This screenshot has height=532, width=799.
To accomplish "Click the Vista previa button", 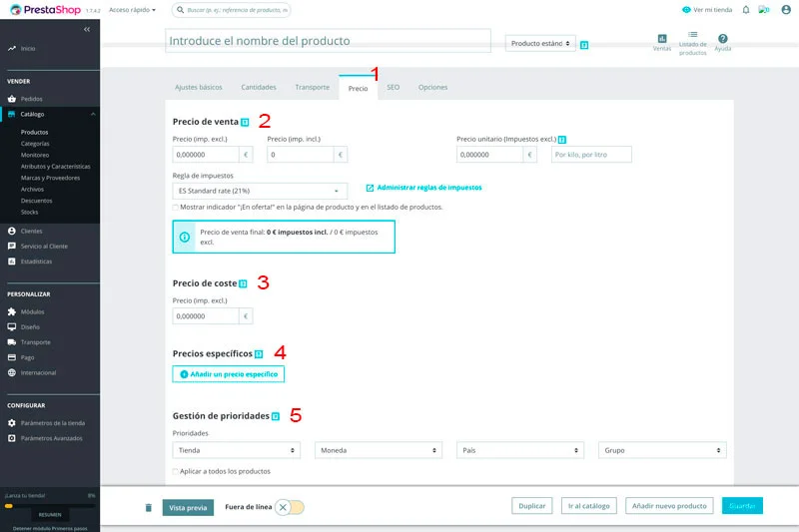I will 188,508.
